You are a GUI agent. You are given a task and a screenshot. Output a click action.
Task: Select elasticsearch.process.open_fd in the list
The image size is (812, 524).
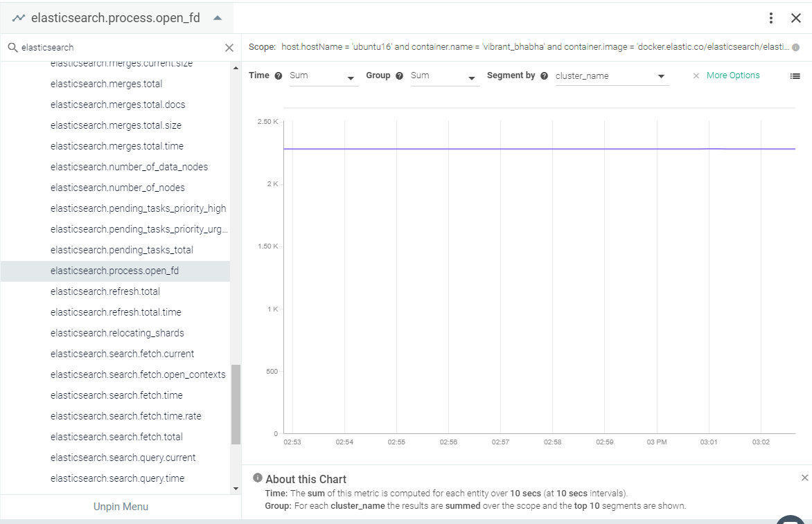(x=115, y=271)
